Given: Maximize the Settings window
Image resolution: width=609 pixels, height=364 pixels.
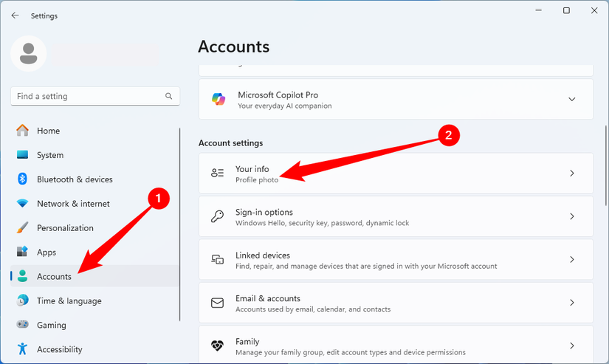Looking at the screenshot, I should coord(566,10).
